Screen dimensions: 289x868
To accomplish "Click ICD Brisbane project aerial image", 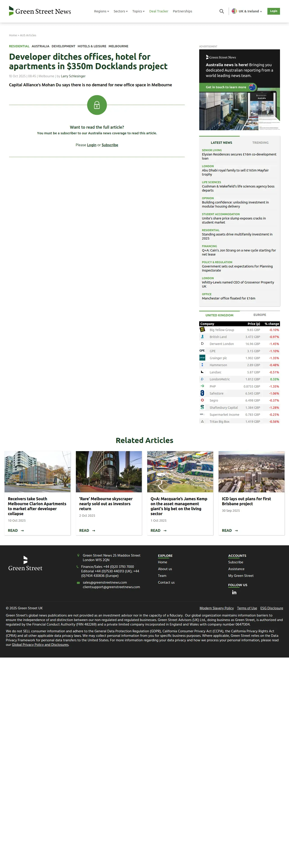I will (x=251, y=472).
